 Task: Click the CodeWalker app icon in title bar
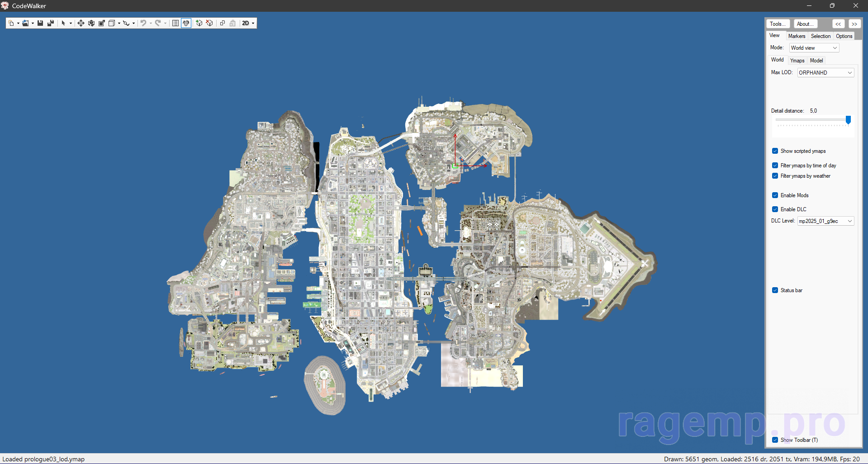[5, 5]
